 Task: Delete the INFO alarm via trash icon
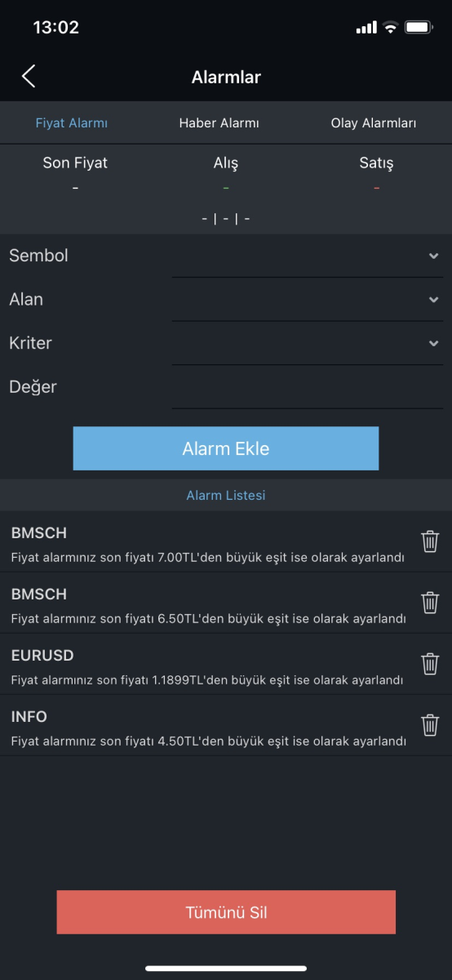[430, 725]
